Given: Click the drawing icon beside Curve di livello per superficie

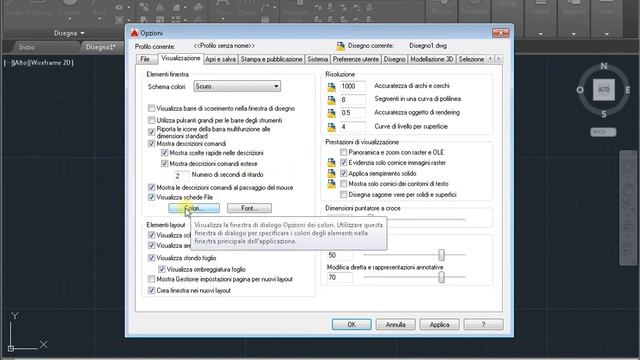Looking at the screenshot, I should coord(331,127).
